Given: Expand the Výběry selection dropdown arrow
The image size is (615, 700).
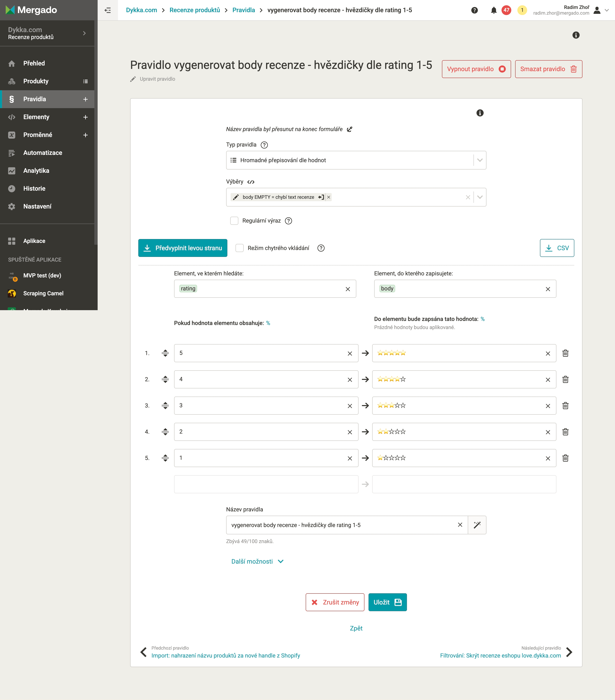Looking at the screenshot, I should point(480,197).
